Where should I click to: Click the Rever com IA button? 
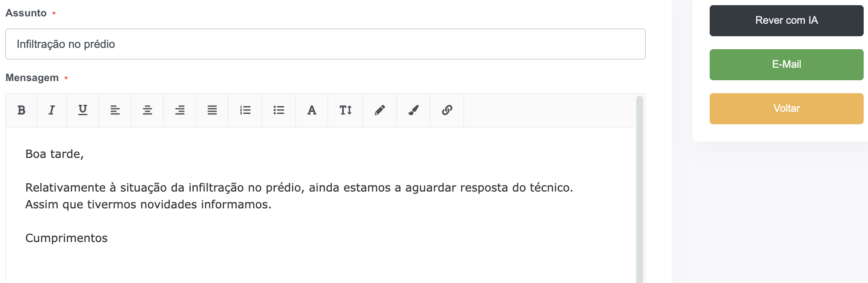click(x=786, y=20)
